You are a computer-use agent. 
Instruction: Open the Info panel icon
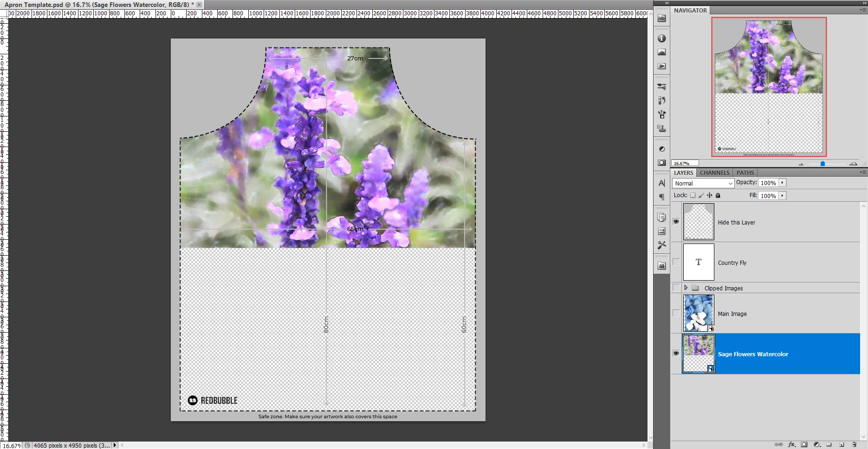[661, 38]
